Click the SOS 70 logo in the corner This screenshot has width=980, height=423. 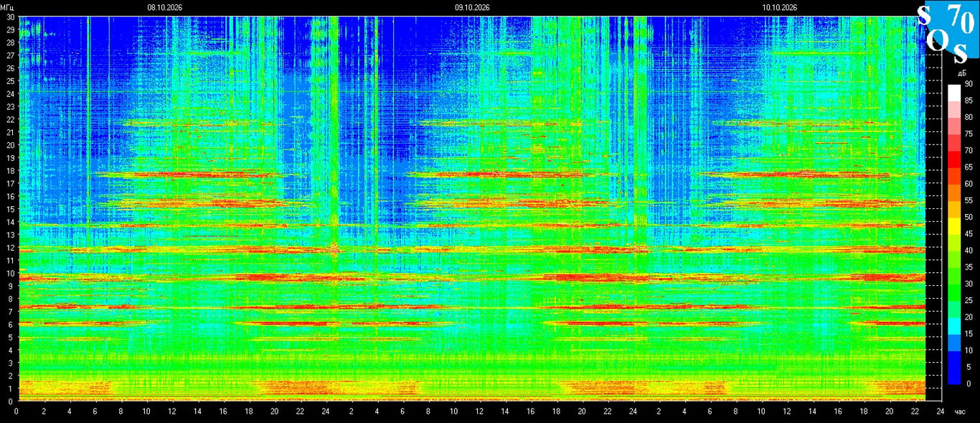[x=948, y=32]
